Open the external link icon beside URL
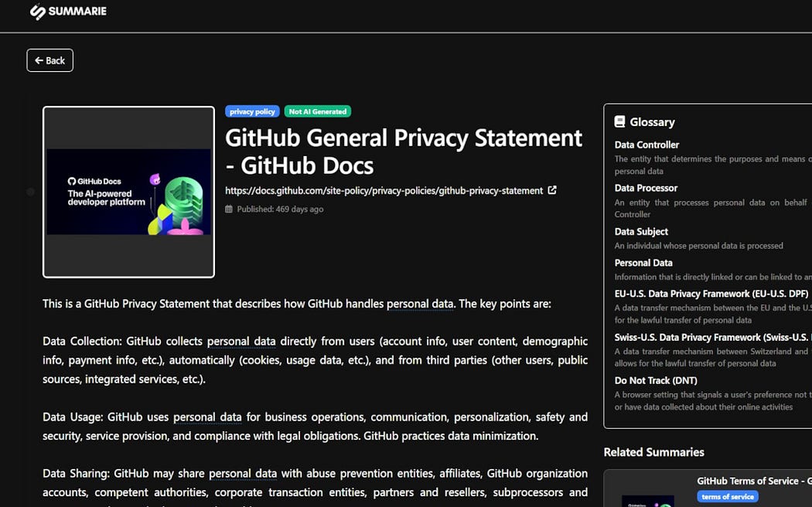812x507 pixels. point(552,190)
